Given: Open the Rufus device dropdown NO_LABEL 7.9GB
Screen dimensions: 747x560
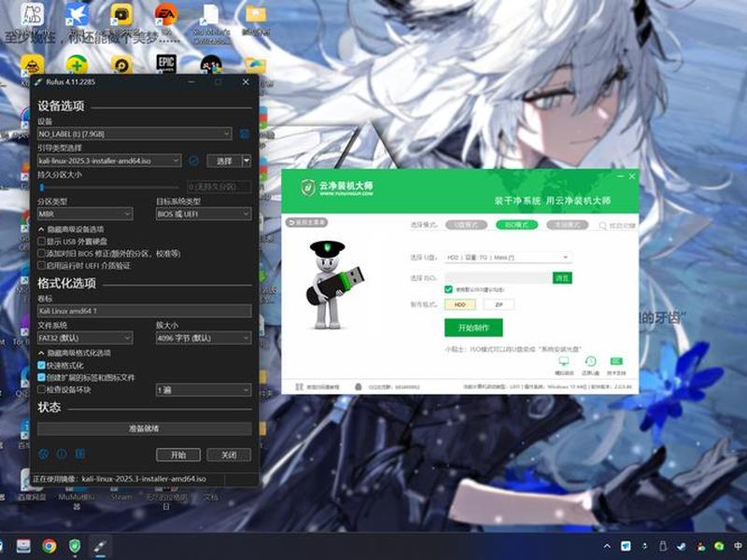Looking at the screenshot, I should 134,133.
